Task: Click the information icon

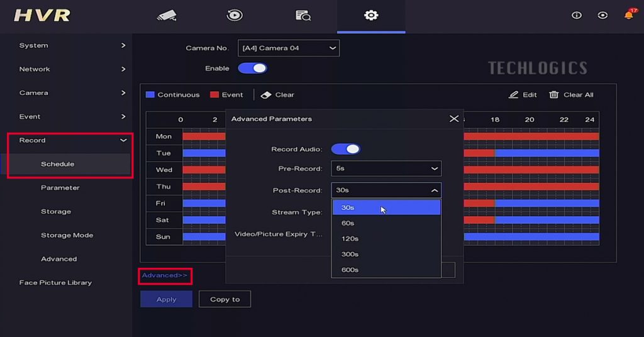Action: click(x=576, y=15)
